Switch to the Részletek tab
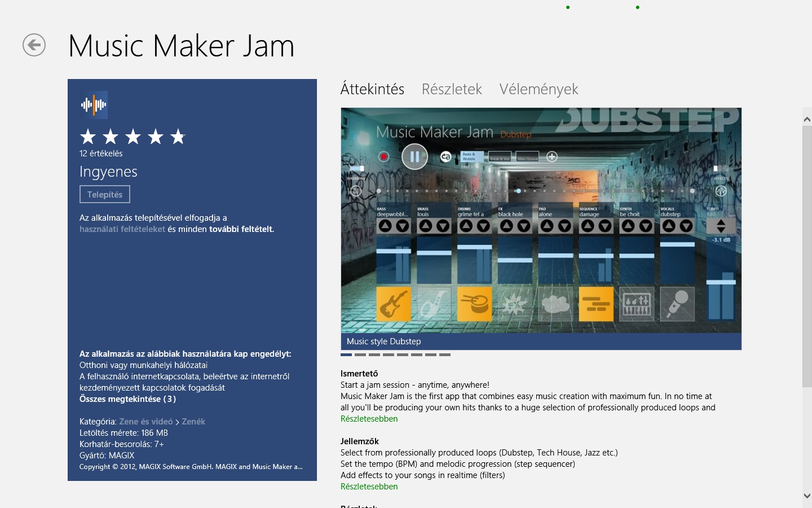This screenshot has height=508, width=812. point(452,89)
